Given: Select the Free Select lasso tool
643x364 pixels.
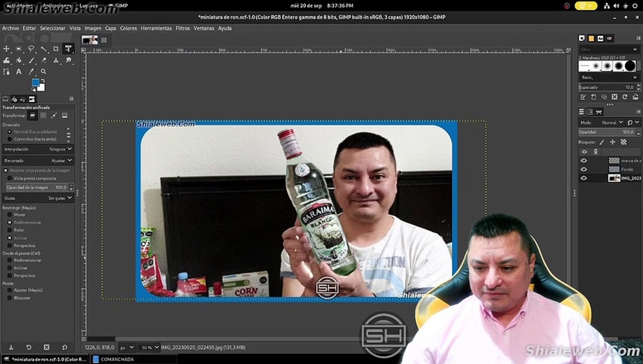Looking at the screenshot, I should 31,49.
